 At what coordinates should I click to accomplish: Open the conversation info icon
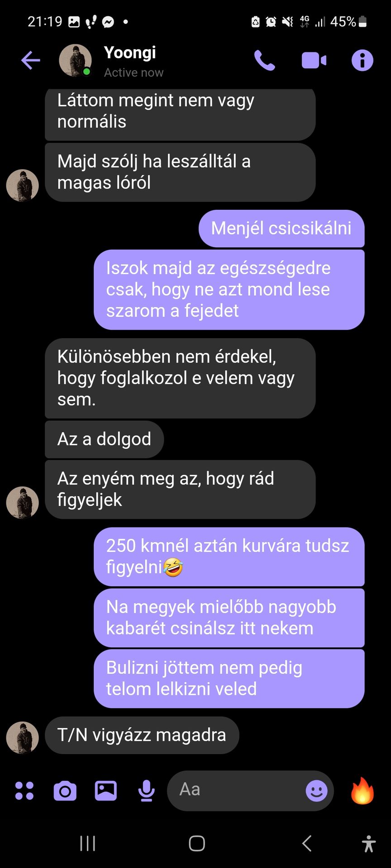[x=362, y=60]
